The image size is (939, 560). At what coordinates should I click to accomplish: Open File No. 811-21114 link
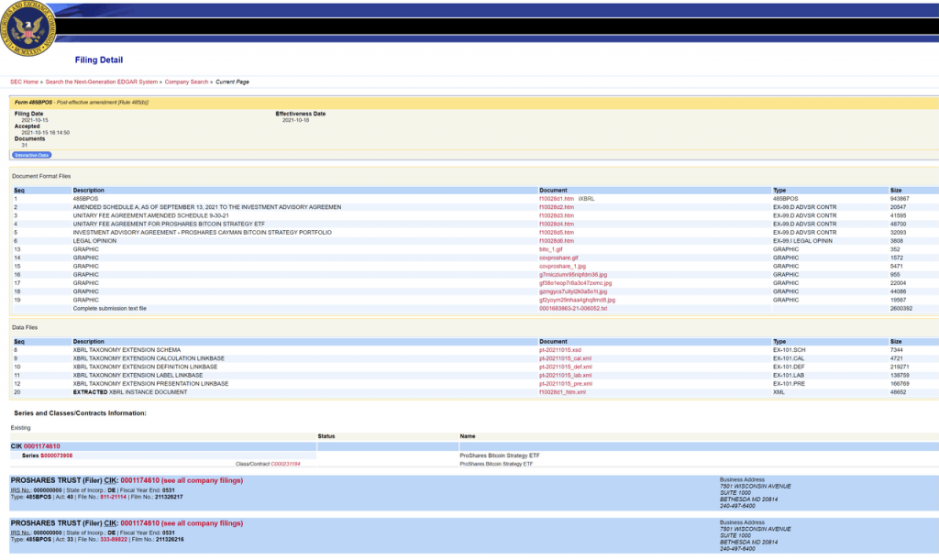(113, 497)
